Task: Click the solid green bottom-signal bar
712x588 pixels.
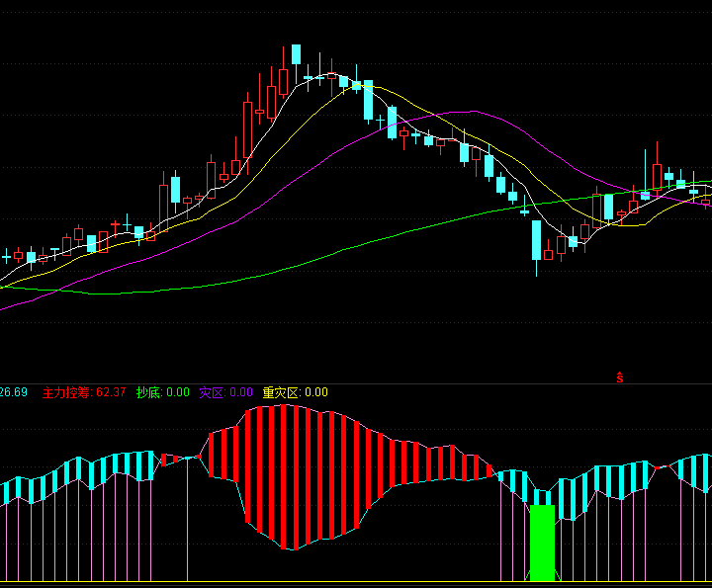Action: pyautogui.click(x=543, y=544)
